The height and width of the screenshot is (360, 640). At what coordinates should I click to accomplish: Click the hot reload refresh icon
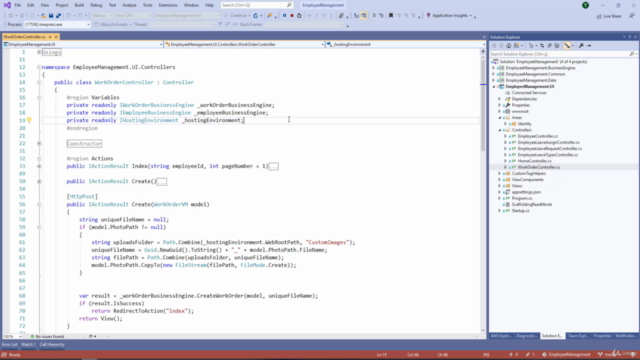pos(256,16)
